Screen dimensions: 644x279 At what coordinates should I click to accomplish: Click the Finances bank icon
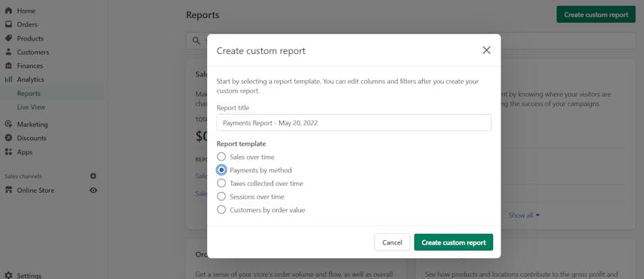coord(8,66)
